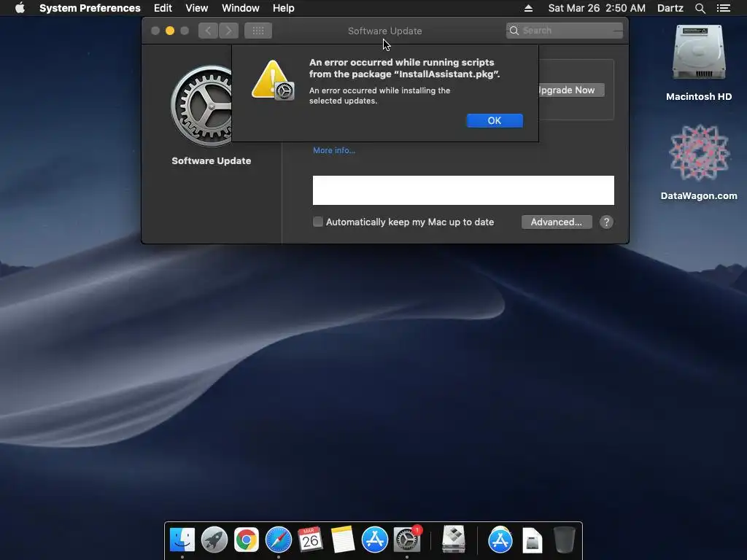
Task: Open System Preferences from the Dock
Action: point(407,540)
